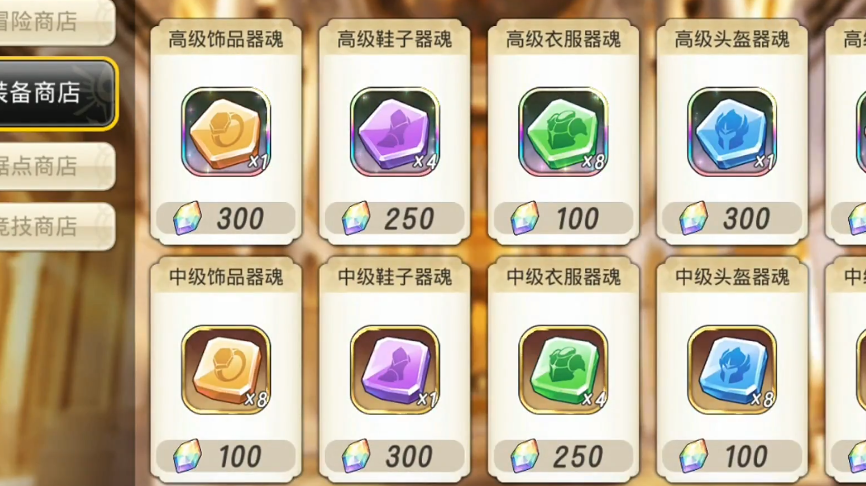Buy 高级头盔器魂 for 300 gems
Image resolution: width=866 pixels, height=486 pixels.
click(x=732, y=218)
